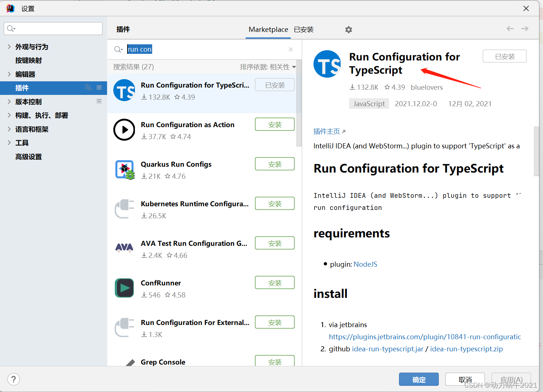Open the NodeJS plugin requirement link
Image resolution: width=543 pixels, height=392 pixels.
tap(365, 264)
